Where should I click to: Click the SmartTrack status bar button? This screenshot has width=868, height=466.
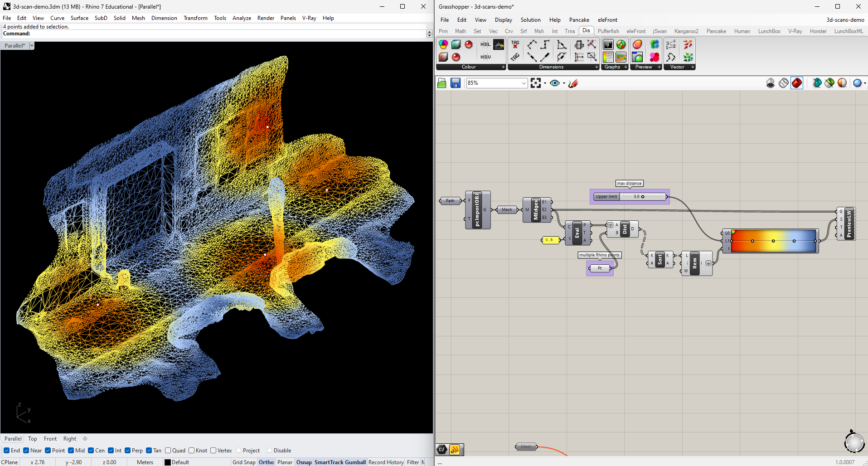tap(330, 462)
